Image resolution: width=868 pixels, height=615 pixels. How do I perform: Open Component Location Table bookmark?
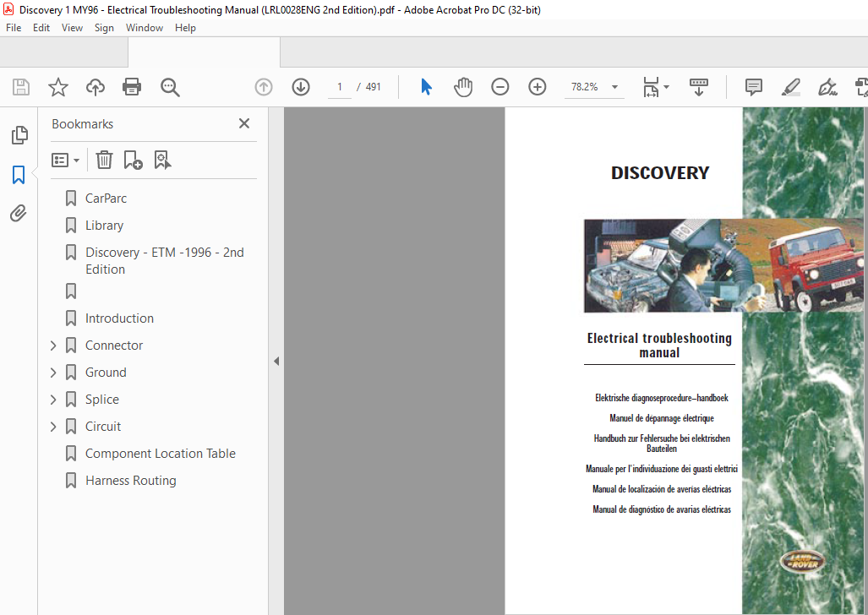[161, 454]
